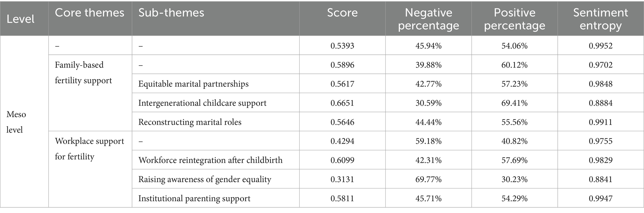Click Intergenerational childcare support cell
This screenshot has width=644, height=213.
tap(202, 103)
